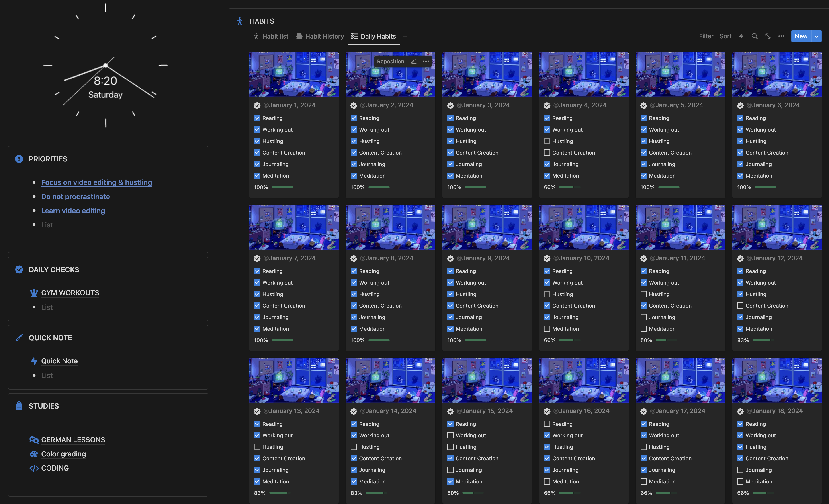Open the GERMAN LESSONS page
Viewport: 829px width, 504px height.
73,439
